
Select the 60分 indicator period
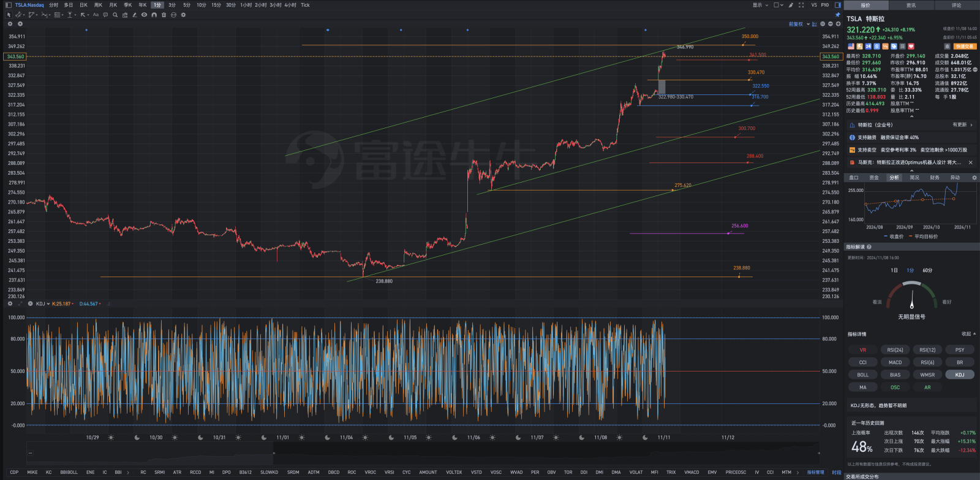coord(927,270)
